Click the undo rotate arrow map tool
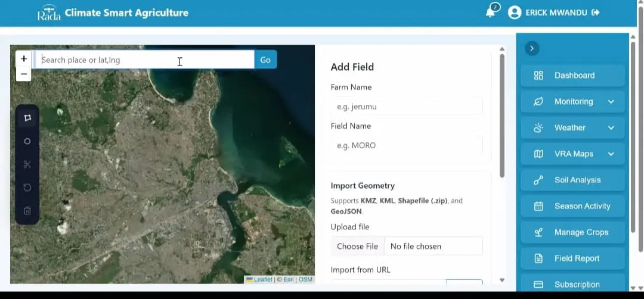Viewport: 644px width, 299px height. click(27, 188)
